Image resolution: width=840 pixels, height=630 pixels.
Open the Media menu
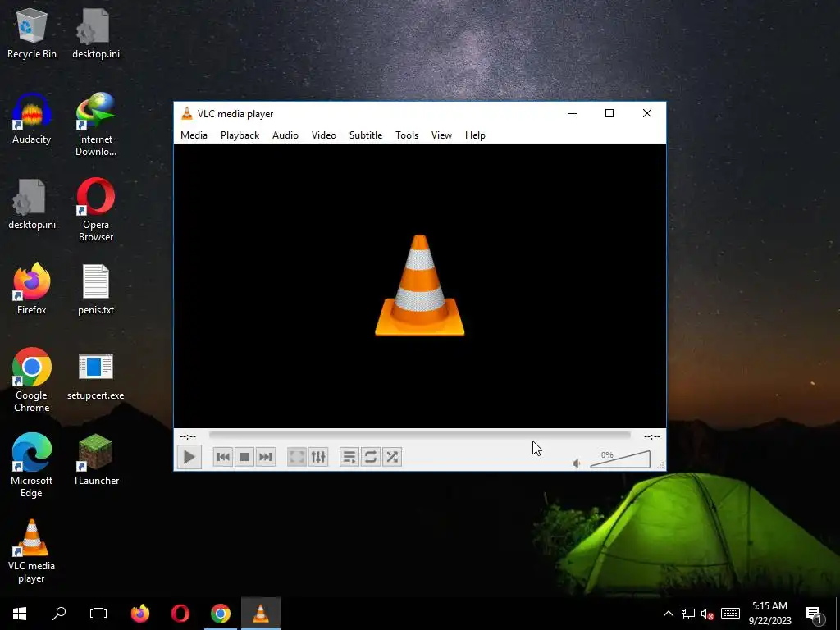click(x=194, y=135)
